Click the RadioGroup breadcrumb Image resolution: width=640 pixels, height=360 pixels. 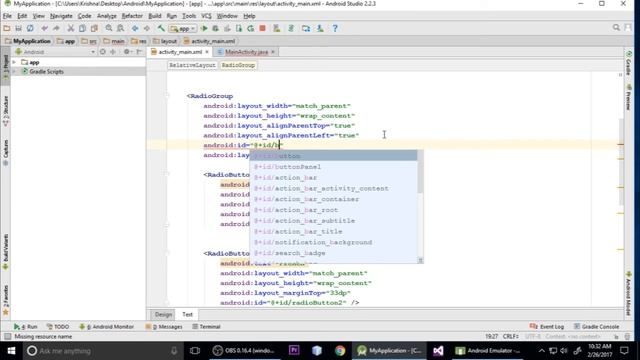pos(238,65)
